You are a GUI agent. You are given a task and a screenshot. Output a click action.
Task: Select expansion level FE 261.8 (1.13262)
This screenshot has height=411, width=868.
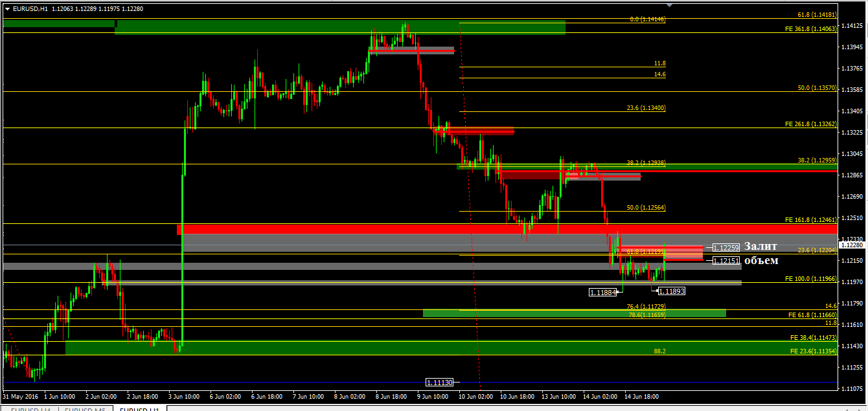coord(810,124)
